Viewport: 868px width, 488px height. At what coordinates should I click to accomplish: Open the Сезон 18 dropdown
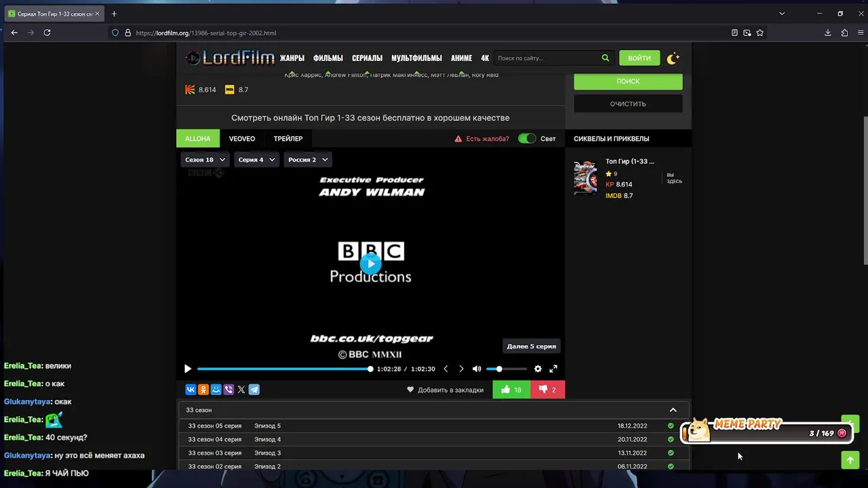pyautogui.click(x=205, y=160)
